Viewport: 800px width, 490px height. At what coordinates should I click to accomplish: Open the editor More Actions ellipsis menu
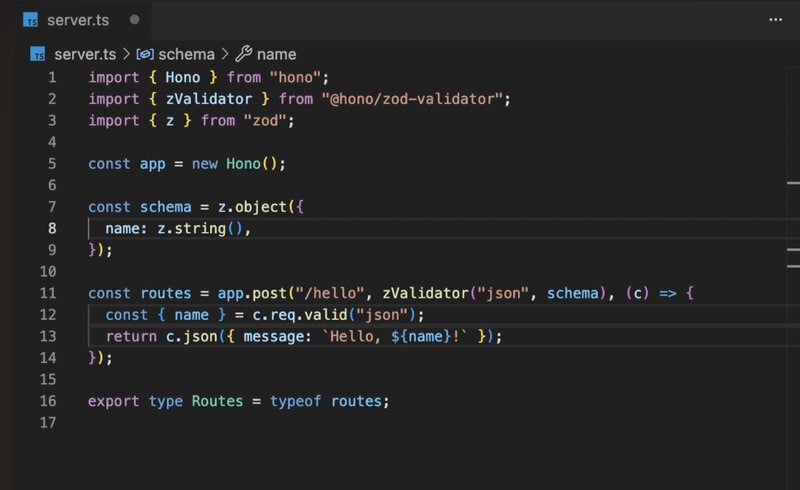click(x=775, y=20)
